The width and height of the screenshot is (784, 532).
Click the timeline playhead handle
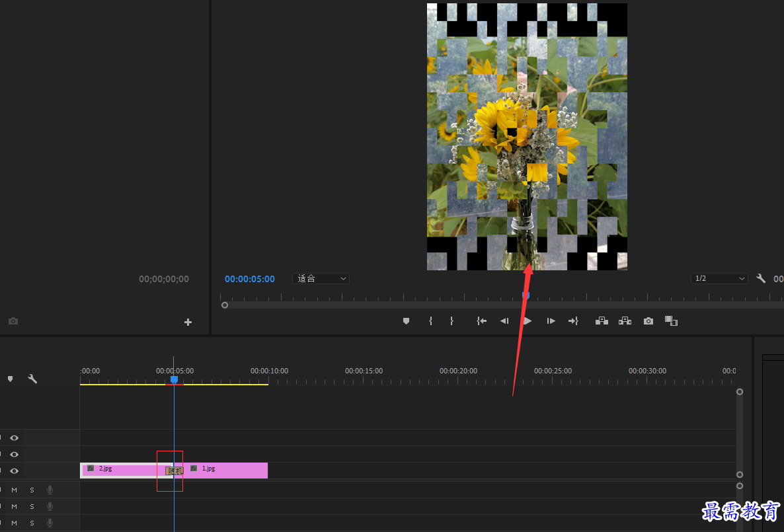174,380
